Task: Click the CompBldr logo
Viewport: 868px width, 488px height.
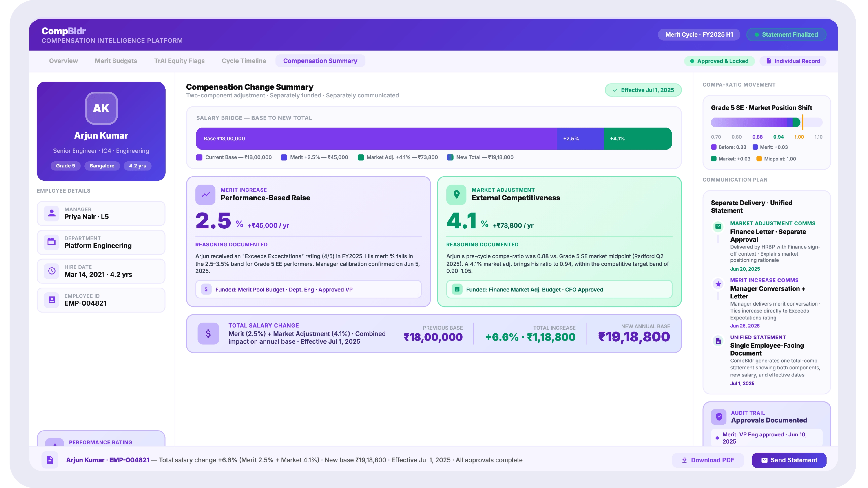Action: [x=64, y=31]
